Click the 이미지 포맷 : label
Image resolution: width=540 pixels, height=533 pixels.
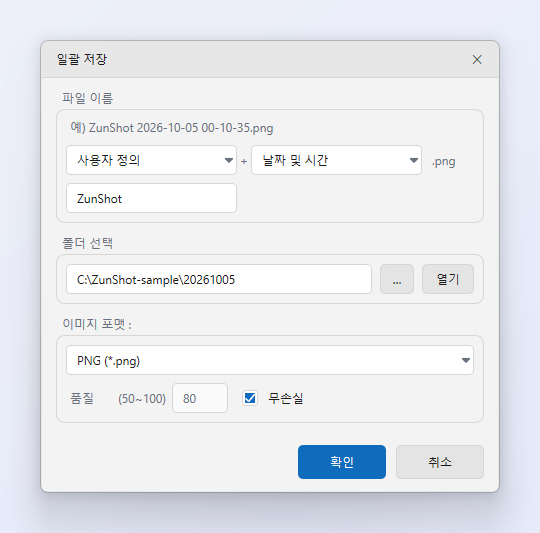(97, 324)
